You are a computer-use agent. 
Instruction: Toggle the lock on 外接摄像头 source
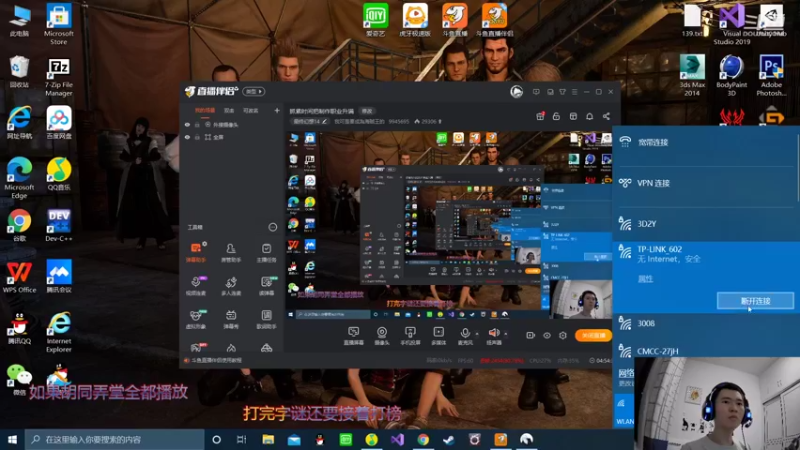(x=197, y=124)
